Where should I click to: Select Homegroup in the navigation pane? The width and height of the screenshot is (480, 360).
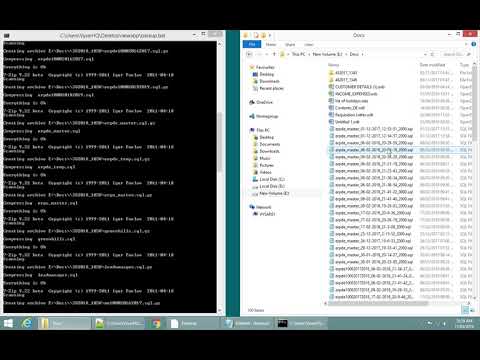(267, 116)
